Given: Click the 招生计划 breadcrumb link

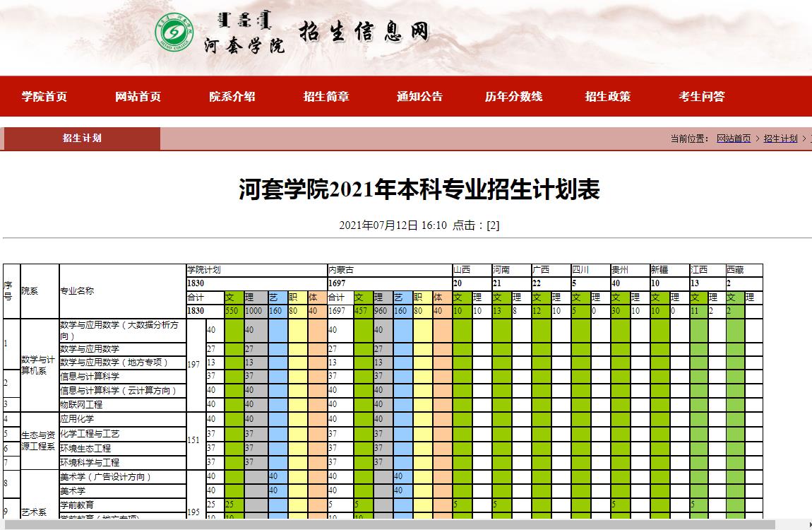Looking at the screenshot, I should (x=780, y=139).
